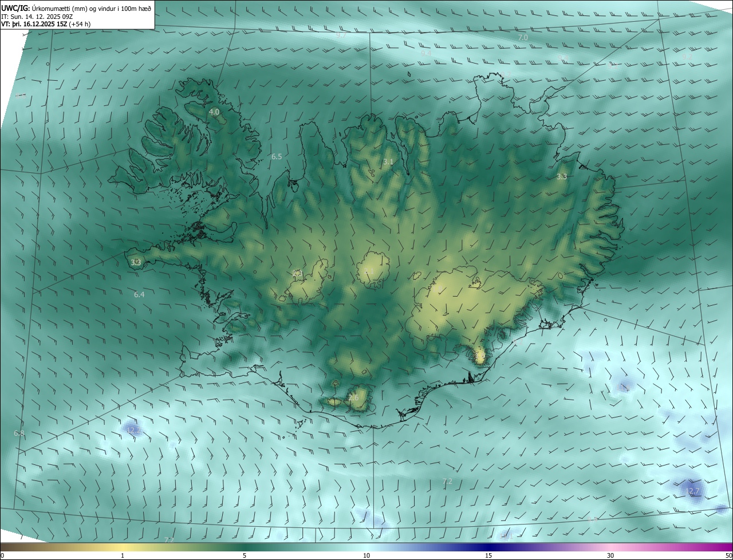Click the 3.1 value in northern Iceland
Viewport: 733px width, 560px height.
[x=388, y=162]
